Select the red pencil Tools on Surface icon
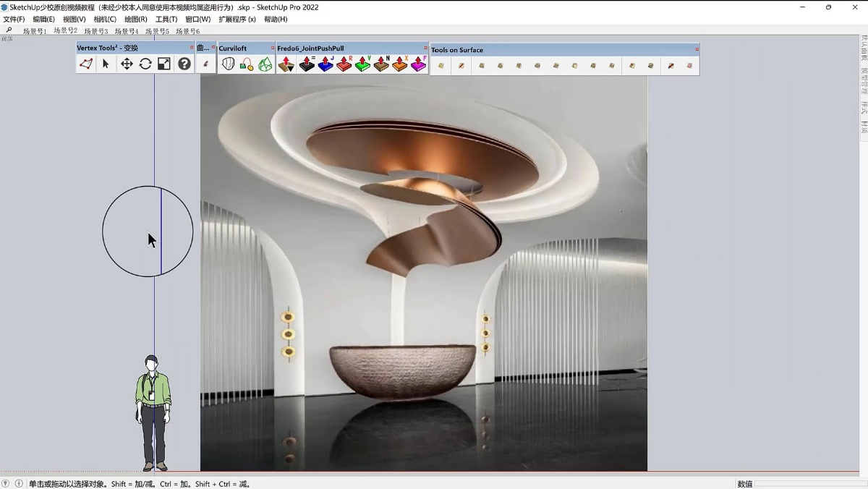The width and height of the screenshot is (868, 489). (461, 66)
